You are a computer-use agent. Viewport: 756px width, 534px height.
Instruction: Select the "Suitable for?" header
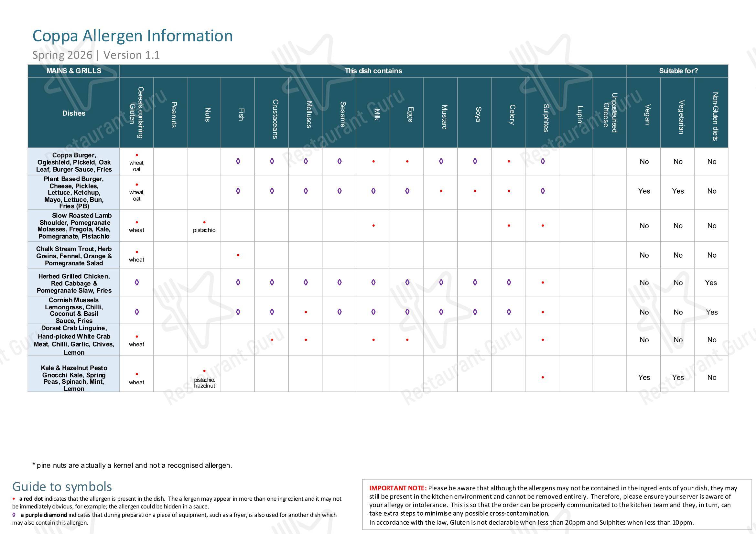tap(678, 71)
